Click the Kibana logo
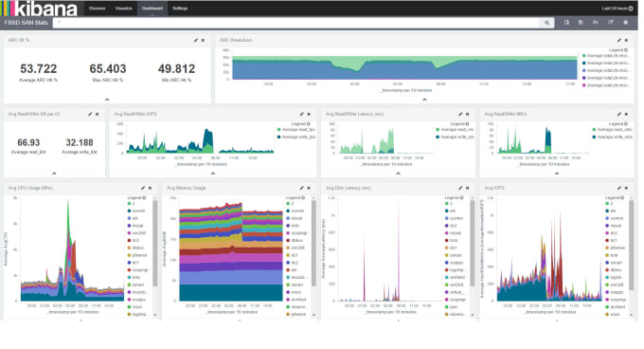The image size is (644, 349). tap(40, 9)
